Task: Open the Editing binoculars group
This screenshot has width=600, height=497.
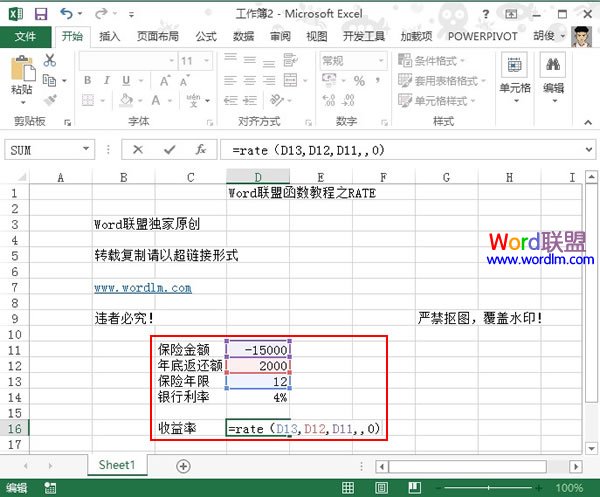Action: pos(553,79)
